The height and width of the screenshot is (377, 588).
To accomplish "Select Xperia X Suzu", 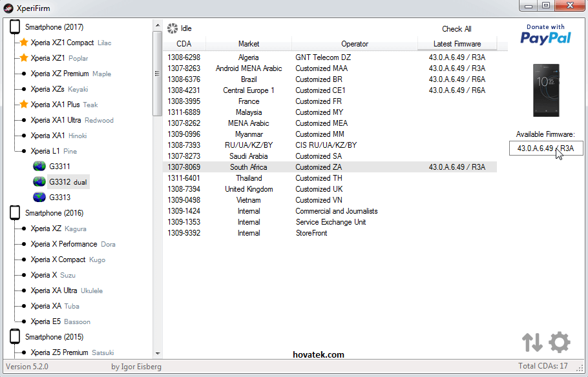I will (53, 275).
